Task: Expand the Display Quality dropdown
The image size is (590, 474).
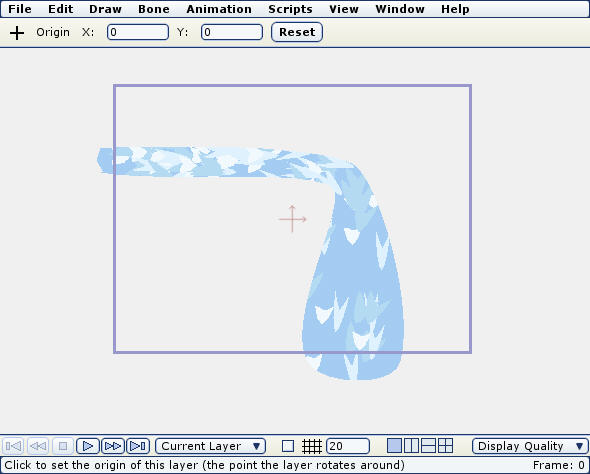Action: coord(530,446)
